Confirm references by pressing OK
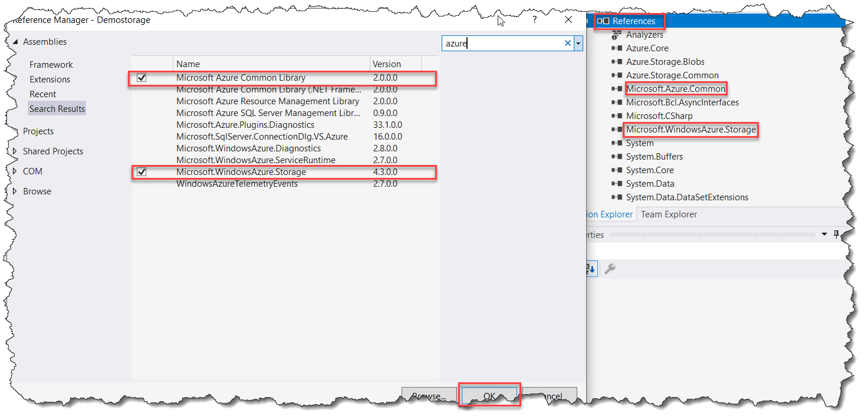The height and width of the screenshot is (420, 868). [489, 395]
